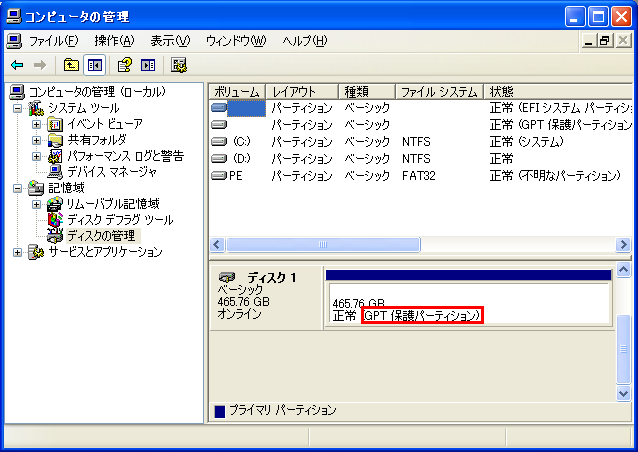Click the コンピュータの管理 (ローカル) root icon
Image resolution: width=638 pixels, height=452 pixels.
point(17,92)
